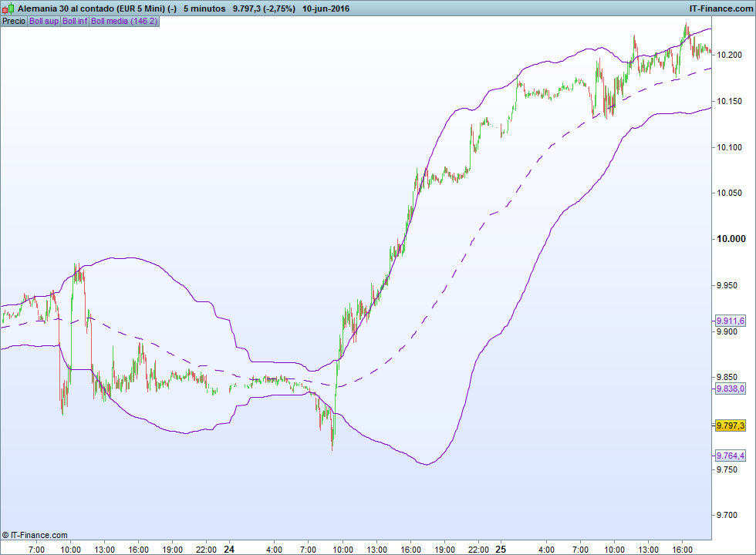The image size is (756, 555).
Task: Click the 10.100 price axis label
Action: click(x=730, y=147)
